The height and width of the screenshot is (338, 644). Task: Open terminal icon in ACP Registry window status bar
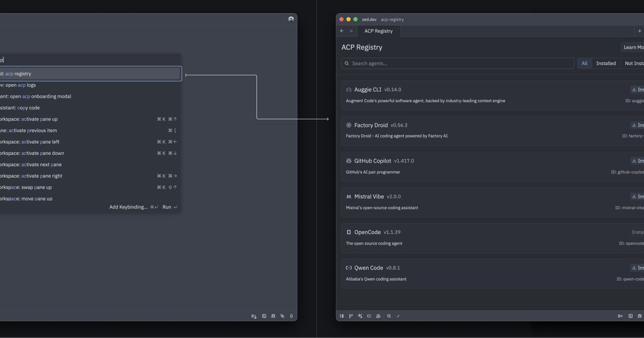tap(631, 316)
